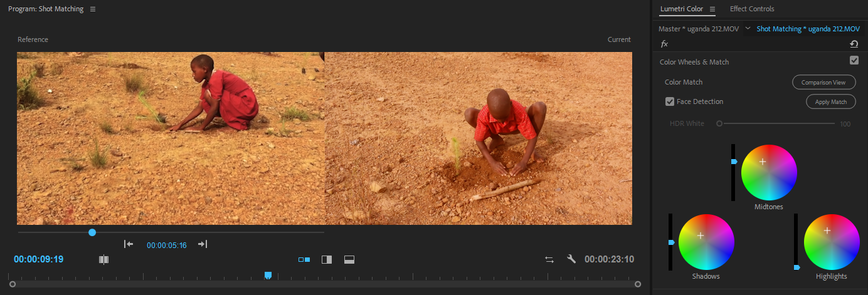Go to previous edit in reference
The height and width of the screenshot is (295, 868).
(x=129, y=244)
